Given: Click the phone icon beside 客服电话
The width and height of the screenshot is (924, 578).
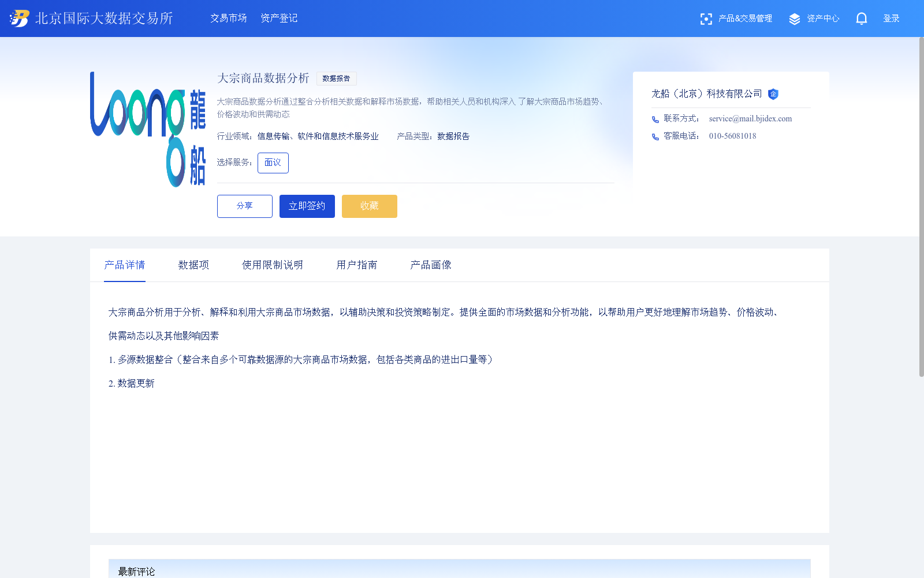Looking at the screenshot, I should (x=655, y=137).
